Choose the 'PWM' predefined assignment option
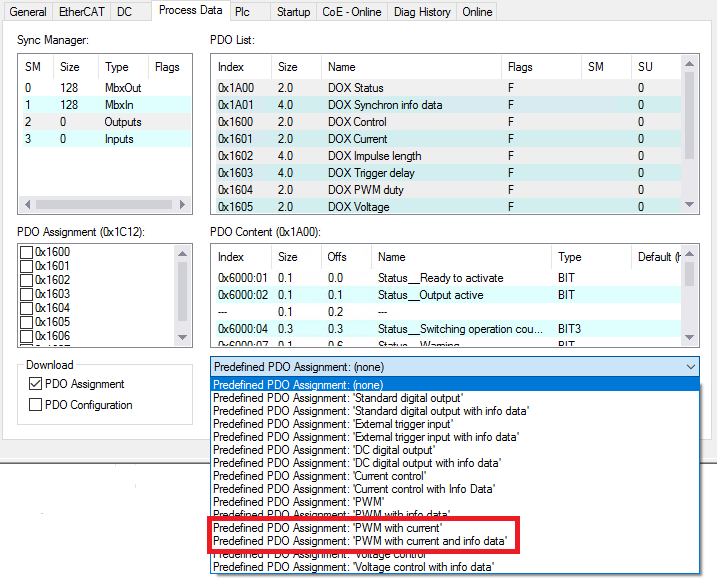 [x=455, y=502]
